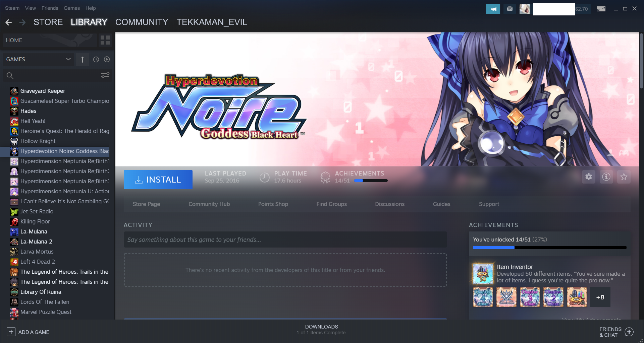644x343 pixels.
Task: View Chapter 2 Clear achievement badge
Action: [x=553, y=297]
